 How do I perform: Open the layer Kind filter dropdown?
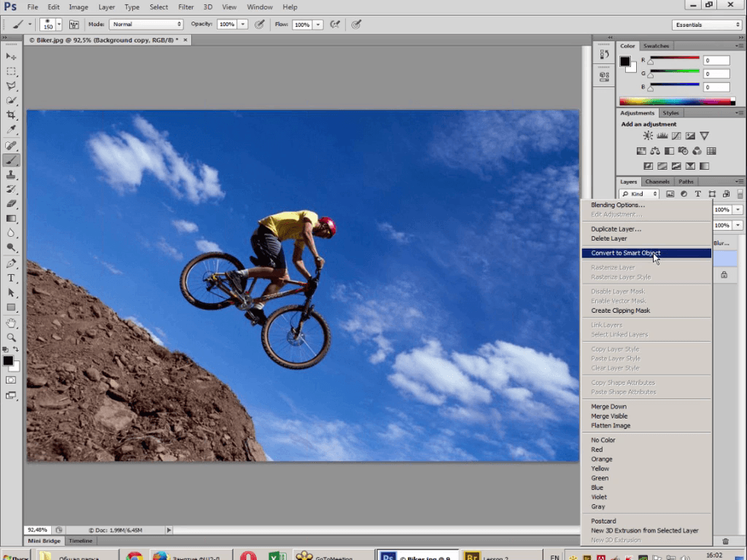click(x=639, y=194)
